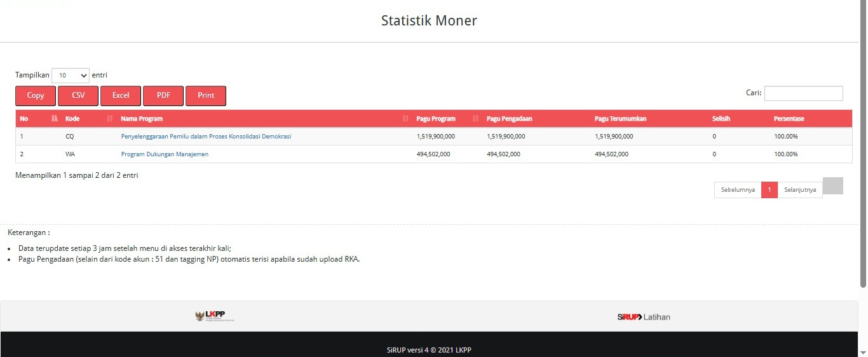Export the table as CSV
Viewport: 868px width, 357px height.
click(x=78, y=96)
